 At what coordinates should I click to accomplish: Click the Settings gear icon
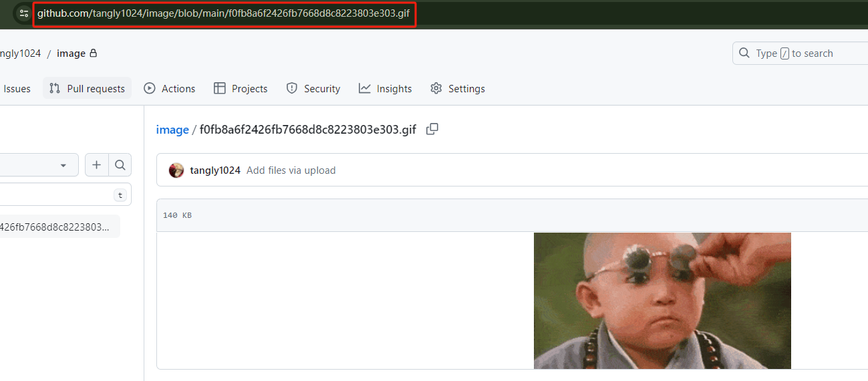[x=436, y=88]
